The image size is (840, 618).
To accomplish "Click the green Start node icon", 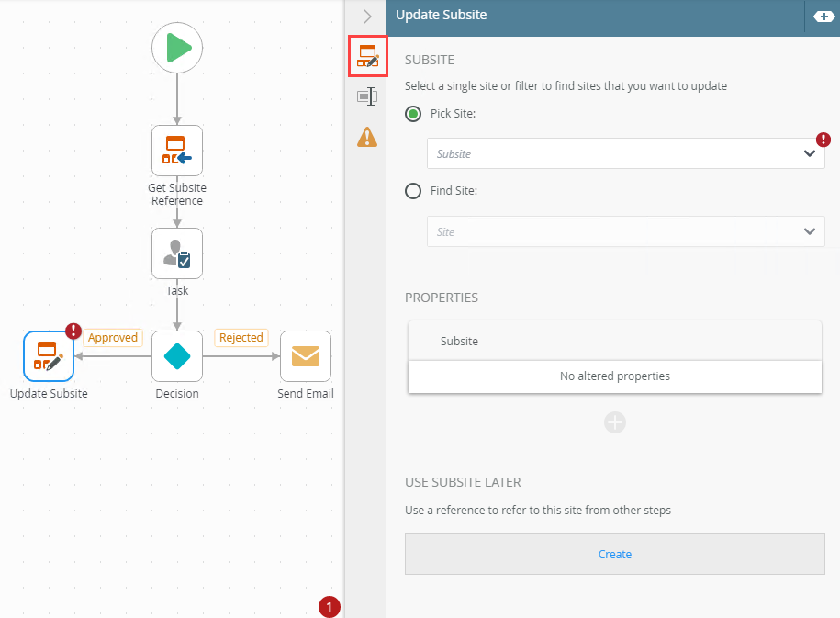I will [177, 47].
